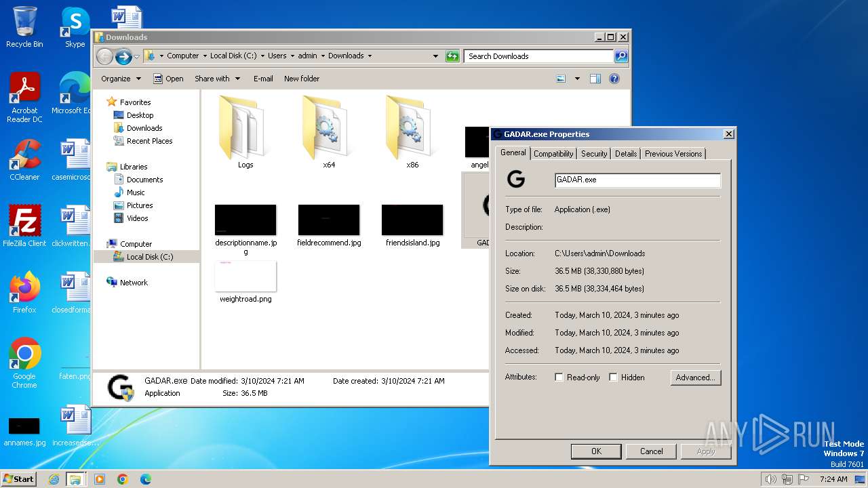The width and height of the screenshot is (868, 488).
Task: Click the Advanced... attributes button
Action: pos(695,378)
